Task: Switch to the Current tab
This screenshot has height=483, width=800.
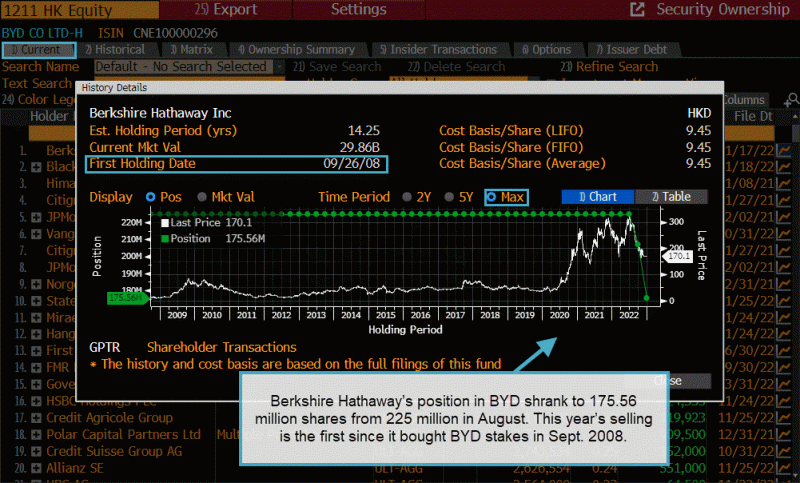Action: [39, 50]
